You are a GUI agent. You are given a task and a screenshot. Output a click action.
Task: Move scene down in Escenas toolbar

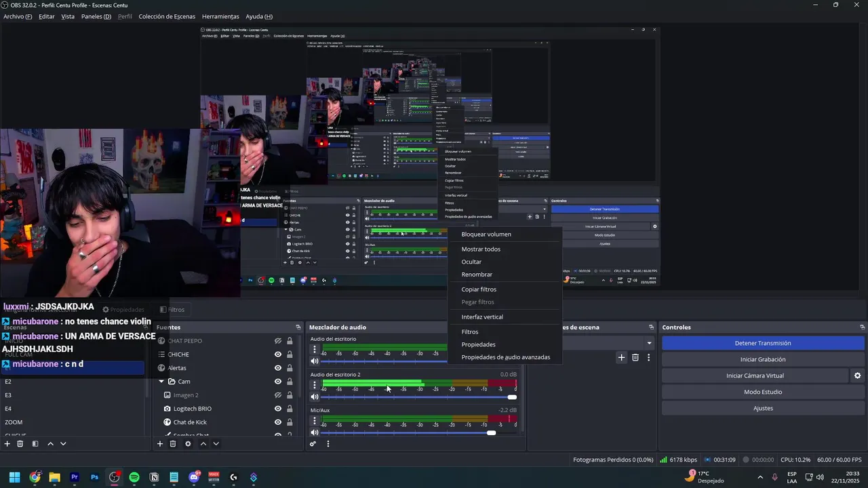click(63, 444)
